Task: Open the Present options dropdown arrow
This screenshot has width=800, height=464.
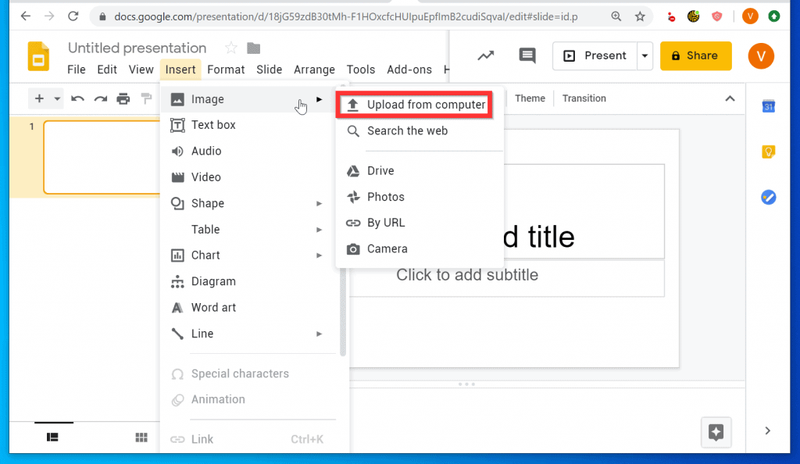Action: (x=645, y=56)
